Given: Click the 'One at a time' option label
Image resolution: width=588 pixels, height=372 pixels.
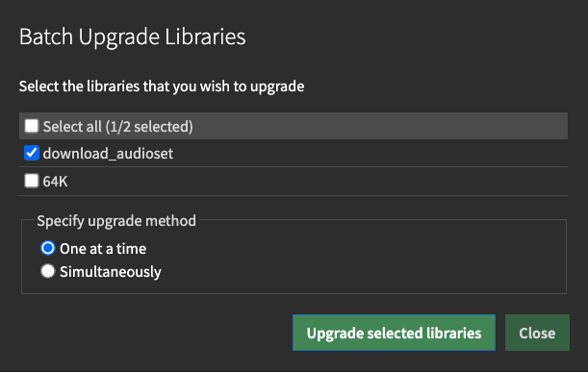Looking at the screenshot, I should pos(103,249).
